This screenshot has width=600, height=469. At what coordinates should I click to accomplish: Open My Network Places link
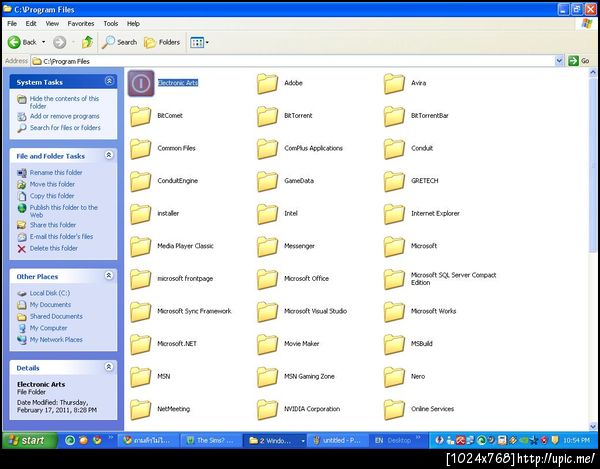pos(56,340)
